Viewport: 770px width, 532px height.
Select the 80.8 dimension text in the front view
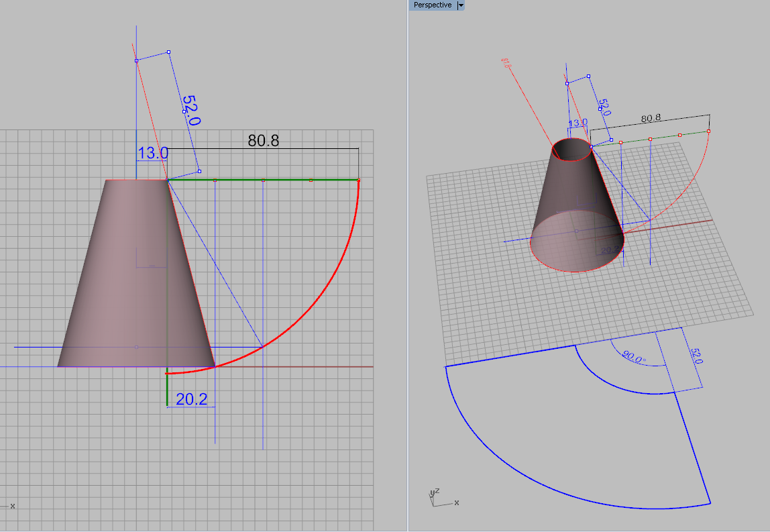click(263, 140)
